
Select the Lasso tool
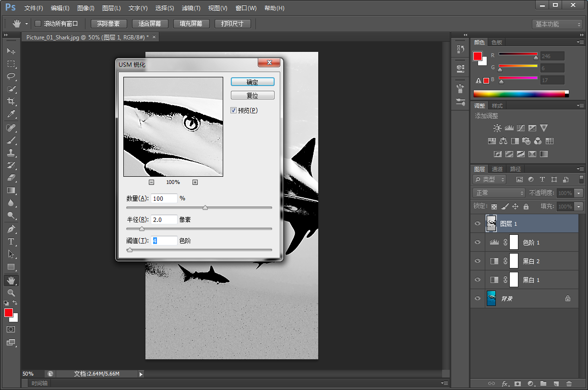point(11,76)
